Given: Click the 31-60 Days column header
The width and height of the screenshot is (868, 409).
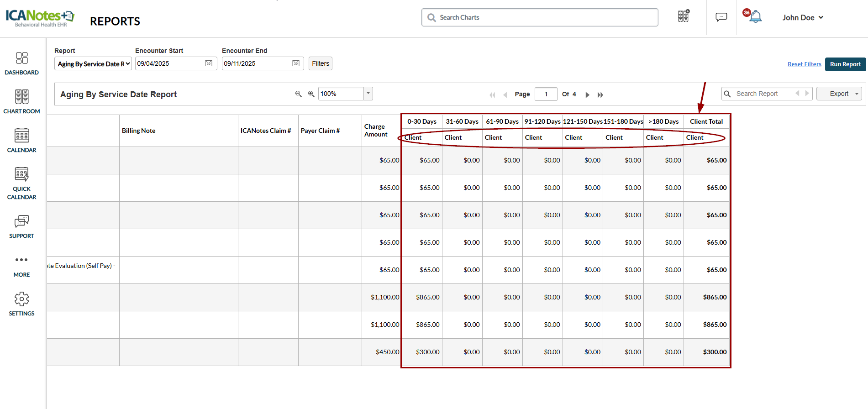Looking at the screenshot, I should (462, 121).
